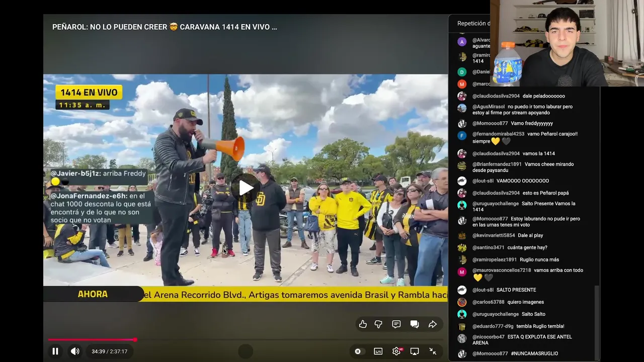Click the yellow AHORA ticker label
This screenshot has height=362, width=644.
(93, 294)
